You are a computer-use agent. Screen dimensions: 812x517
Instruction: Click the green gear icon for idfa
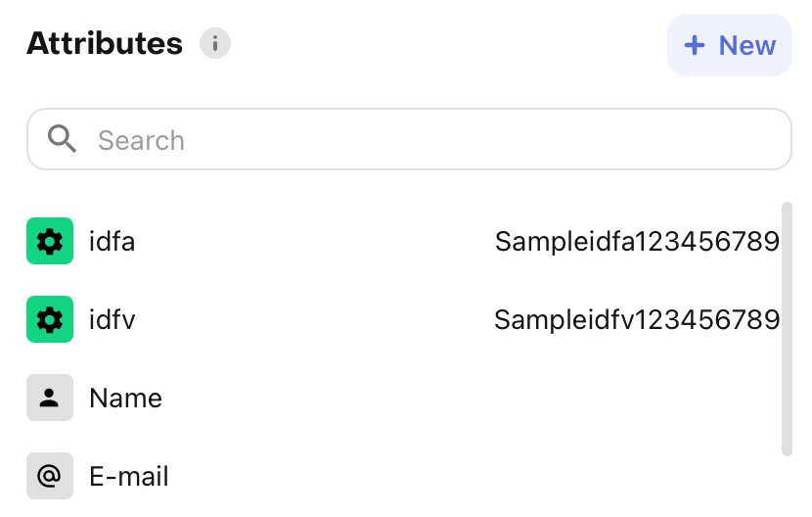point(50,241)
